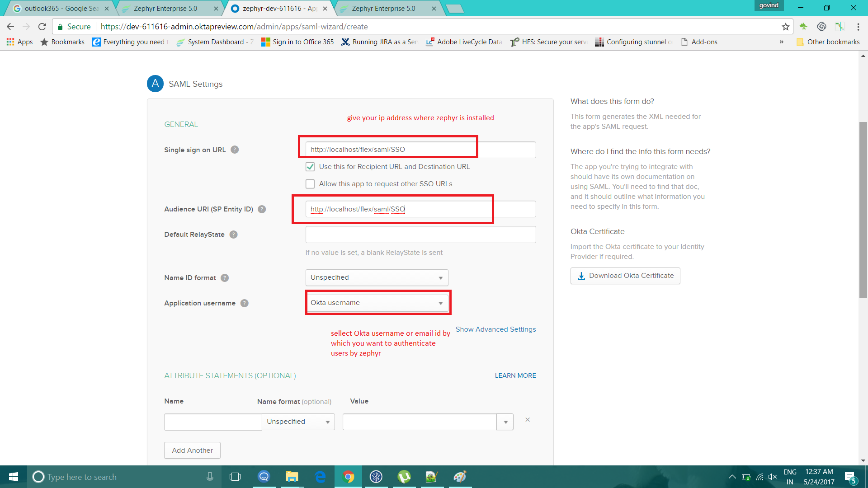Click Show Advanced Settings link
The width and height of the screenshot is (868, 488).
click(x=495, y=329)
